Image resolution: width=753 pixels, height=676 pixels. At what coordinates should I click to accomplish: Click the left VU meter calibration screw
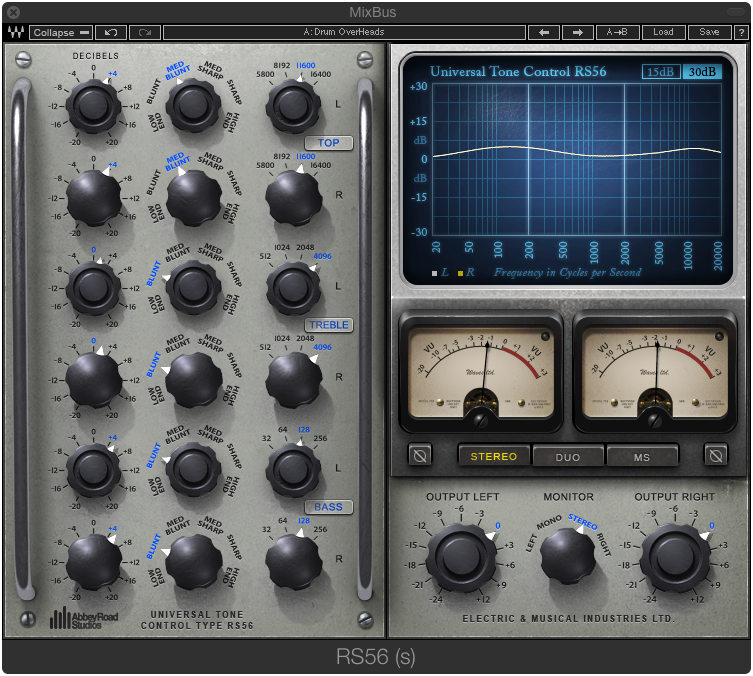click(480, 421)
